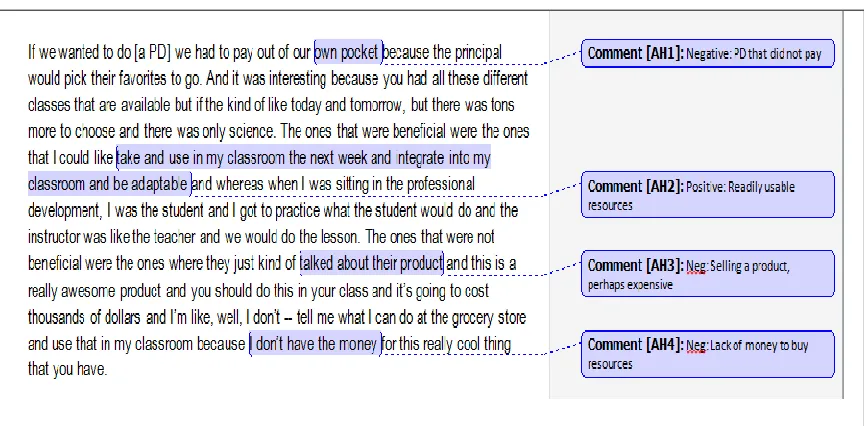Open comment AH1 about PD that did not pay
The width and height of the screenshot is (864, 426).
[x=708, y=53]
